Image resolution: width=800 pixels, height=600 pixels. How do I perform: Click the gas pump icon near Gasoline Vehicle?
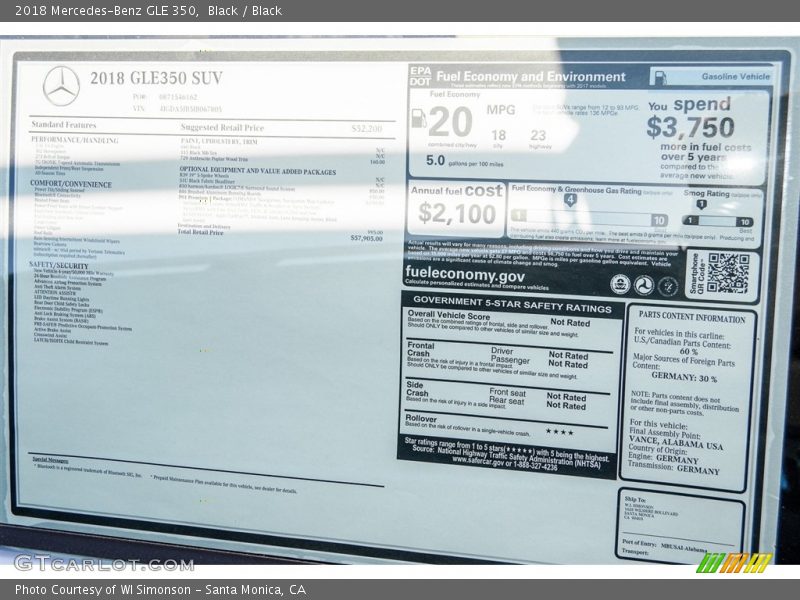(659, 77)
